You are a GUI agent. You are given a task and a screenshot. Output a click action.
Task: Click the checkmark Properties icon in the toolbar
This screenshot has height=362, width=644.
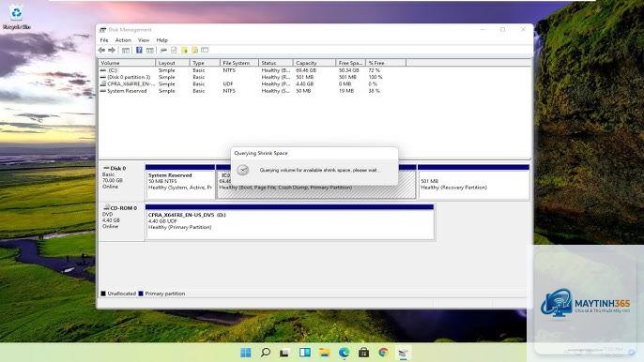tap(174, 50)
